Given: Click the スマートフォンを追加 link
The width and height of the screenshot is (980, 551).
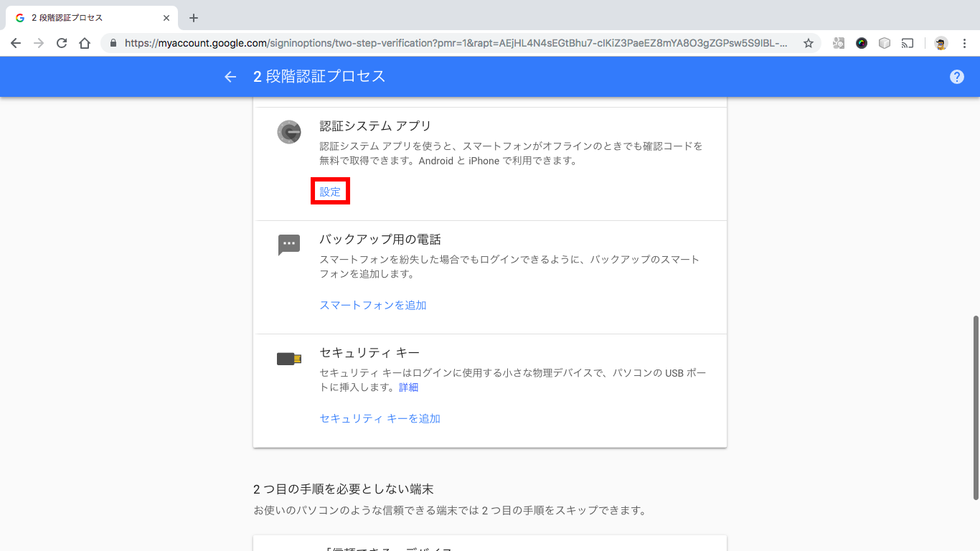Looking at the screenshot, I should [x=372, y=305].
